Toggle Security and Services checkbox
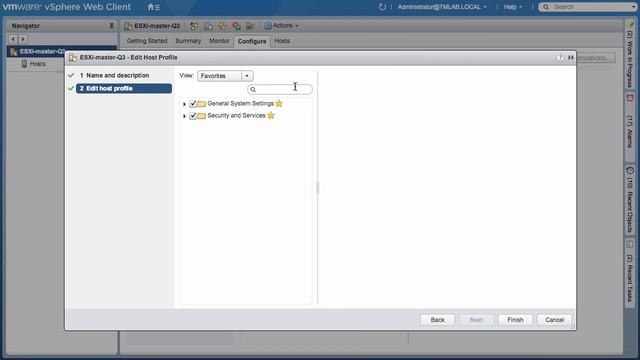640x360 pixels. pos(193,116)
